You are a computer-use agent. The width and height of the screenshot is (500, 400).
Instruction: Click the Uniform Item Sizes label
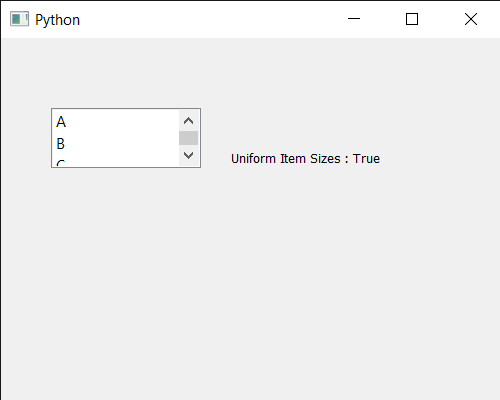pyautogui.click(x=305, y=159)
